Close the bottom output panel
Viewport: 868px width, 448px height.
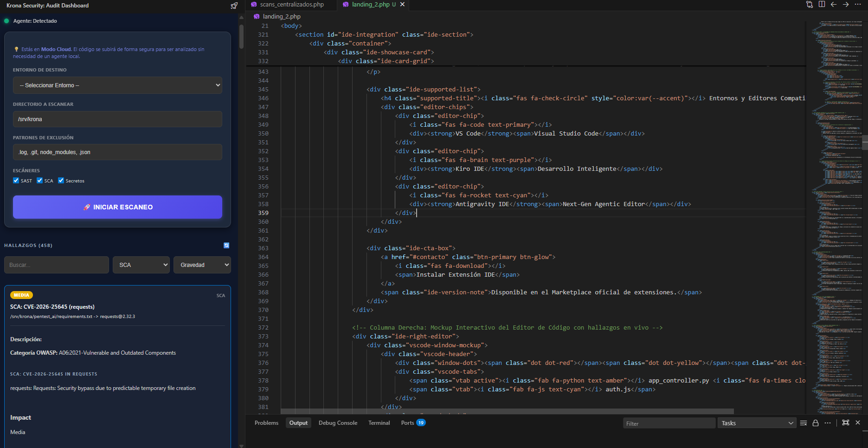858,422
